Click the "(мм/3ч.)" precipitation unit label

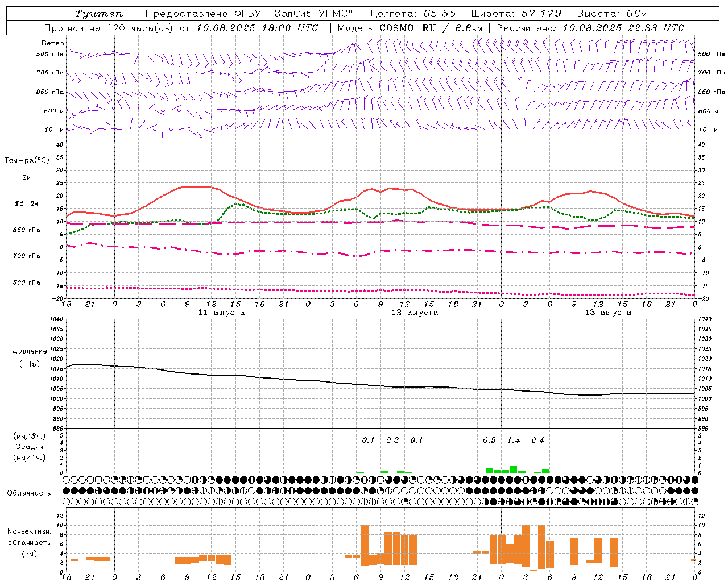tap(30, 436)
